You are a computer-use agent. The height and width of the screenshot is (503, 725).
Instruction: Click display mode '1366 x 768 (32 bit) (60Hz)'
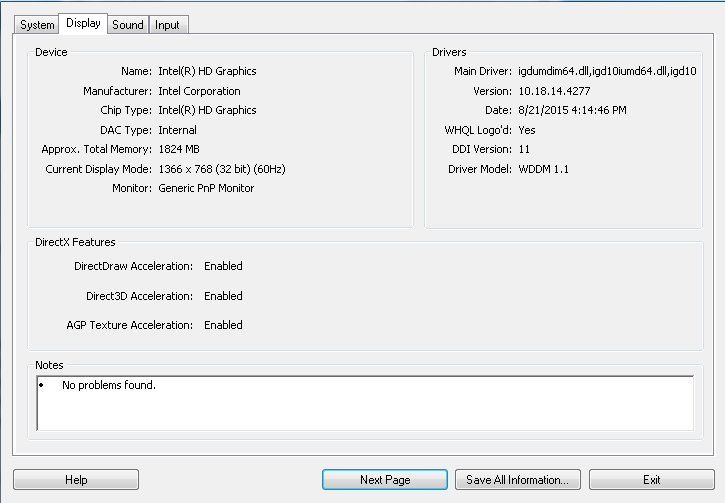(222, 169)
